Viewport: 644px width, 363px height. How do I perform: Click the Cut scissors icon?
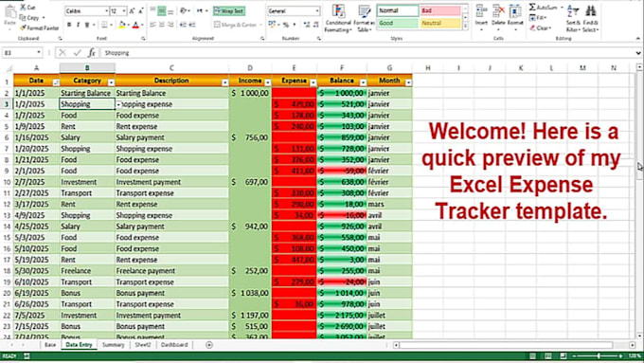click(x=23, y=8)
